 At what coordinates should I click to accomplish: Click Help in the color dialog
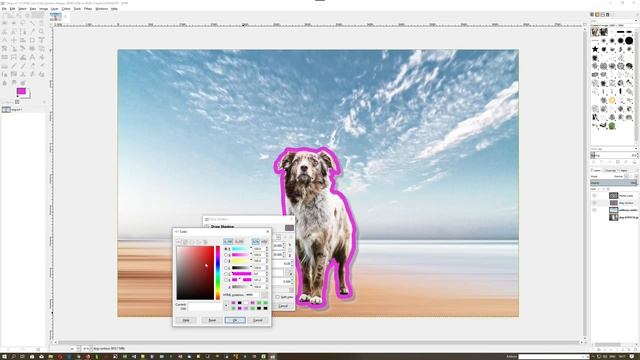[x=186, y=320]
